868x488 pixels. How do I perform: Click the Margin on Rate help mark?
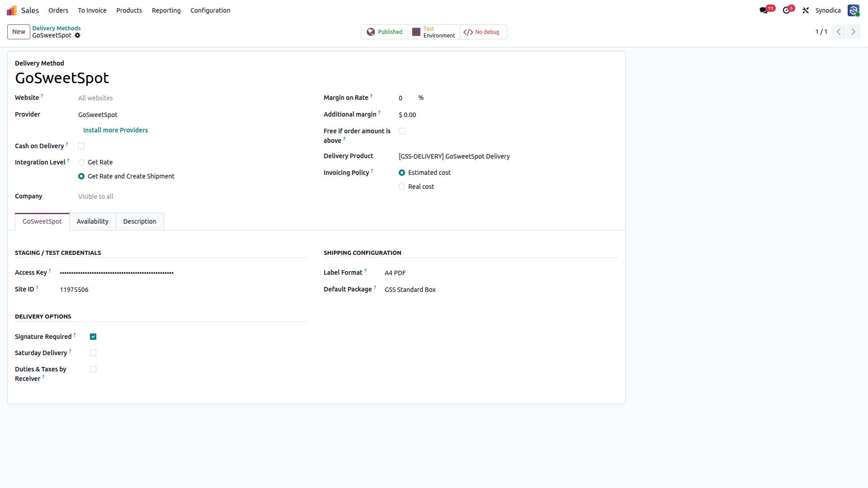[372, 95]
